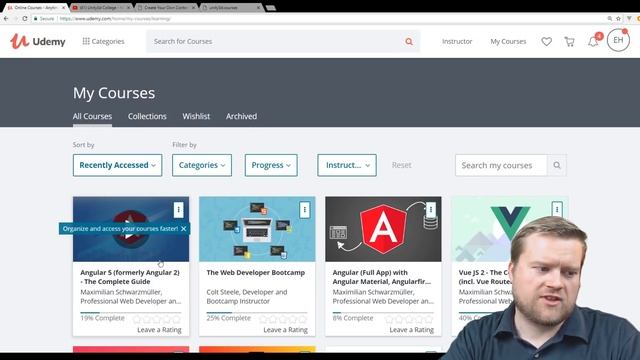
Task: Open the notifications bell icon
Action: 593,41
